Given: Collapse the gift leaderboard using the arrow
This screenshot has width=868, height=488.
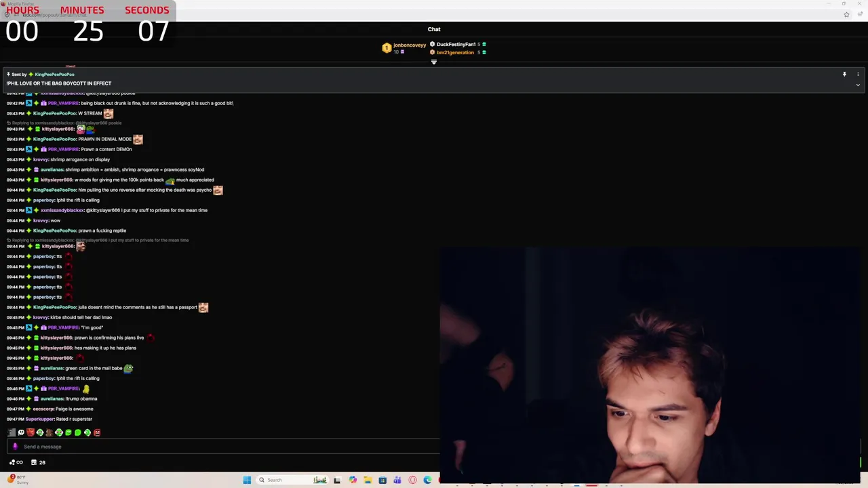Looking at the screenshot, I should 434,62.
